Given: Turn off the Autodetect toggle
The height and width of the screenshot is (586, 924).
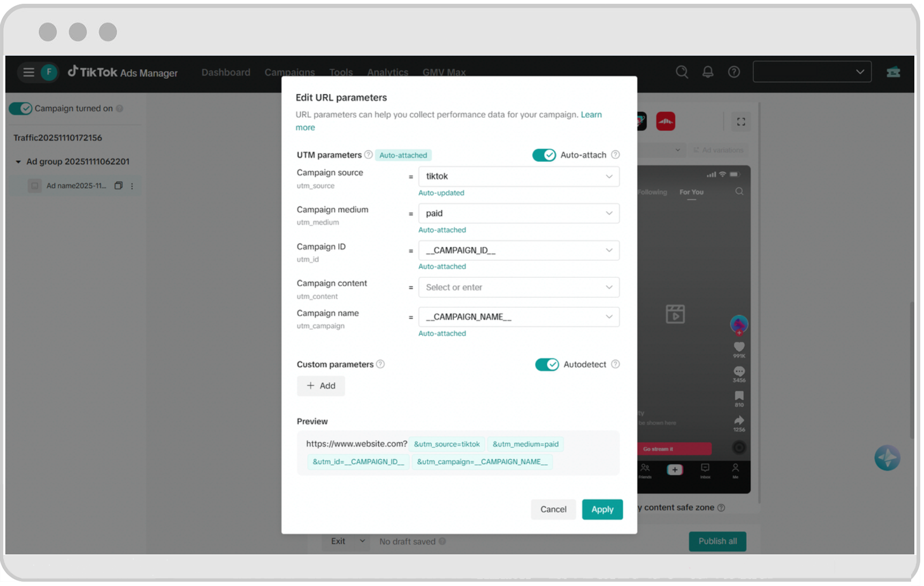Looking at the screenshot, I should pos(547,364).
